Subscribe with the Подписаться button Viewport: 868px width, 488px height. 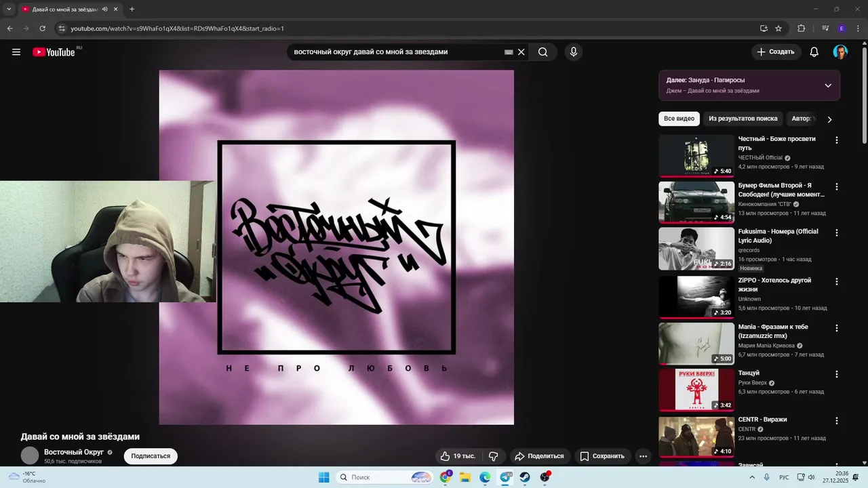coord(151,456)
